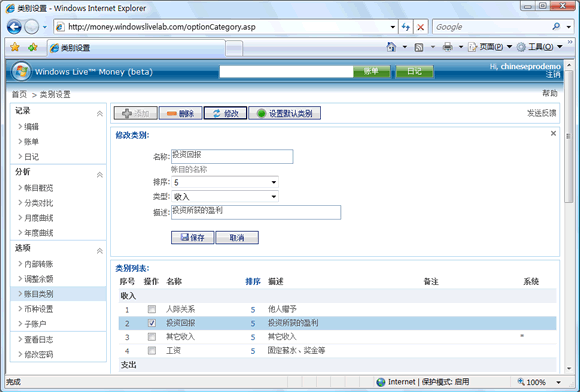580x392 pixels.
Task: Click the green 日记 button
Action: coord(414,71)
